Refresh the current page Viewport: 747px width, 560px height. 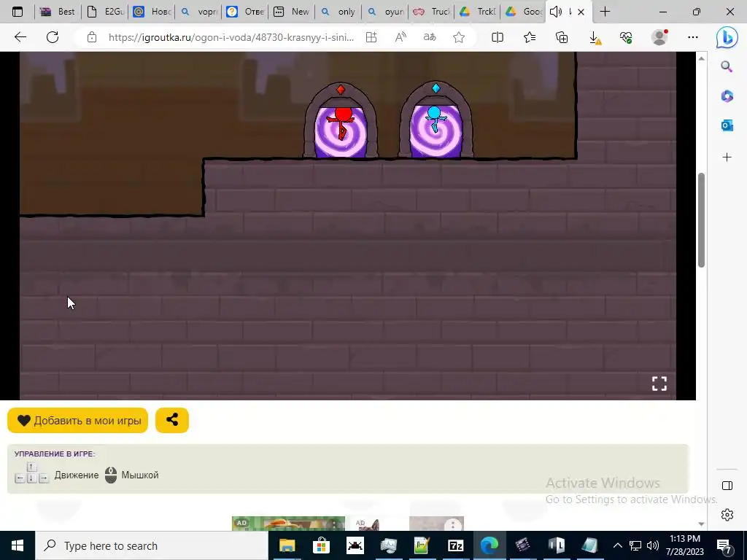(x=53, y=37)
